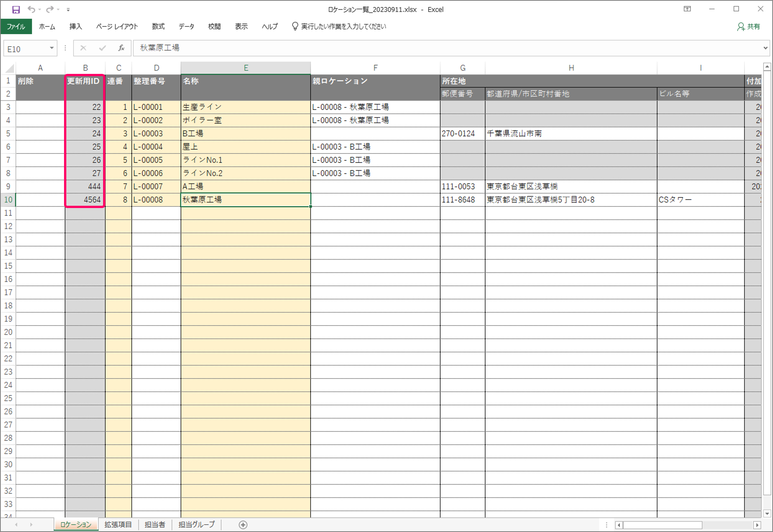
Task: Click the formula bar Enter checkmark icon
Action: [x=102, y=48]
